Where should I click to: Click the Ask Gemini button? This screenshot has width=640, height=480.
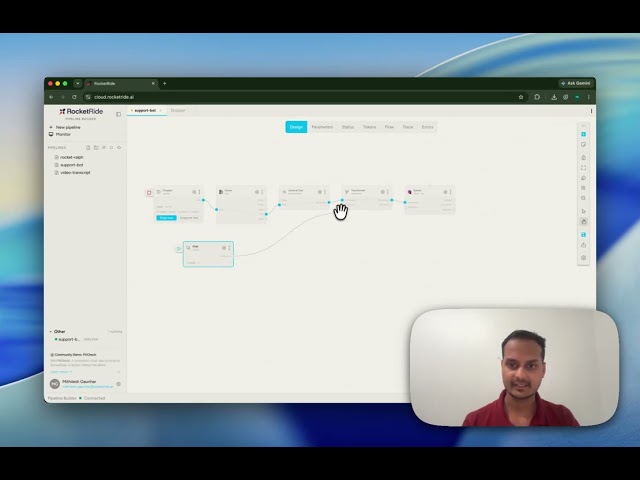[x=576, y=83]
